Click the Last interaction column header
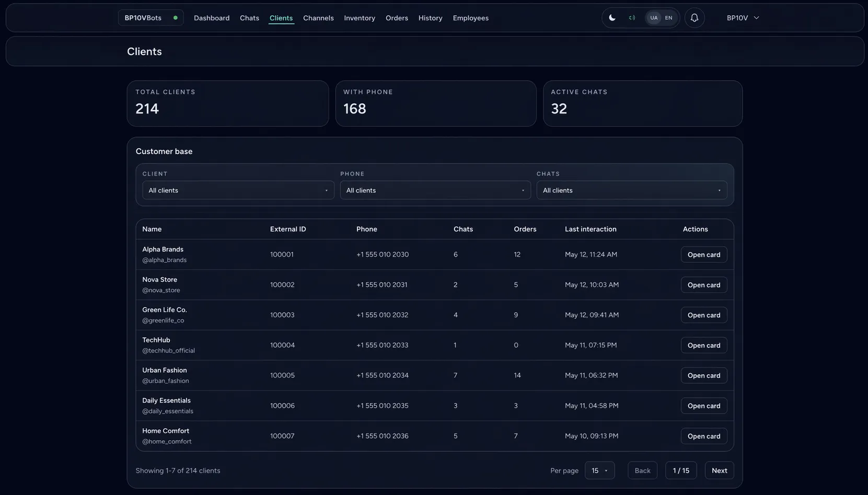Screen dimensions: 868x495 tap(591, 229)
